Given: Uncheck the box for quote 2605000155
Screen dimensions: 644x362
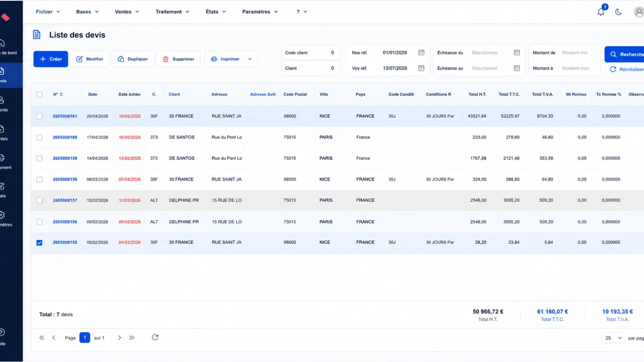Looking at the screenshot, I should click(39, 243).
